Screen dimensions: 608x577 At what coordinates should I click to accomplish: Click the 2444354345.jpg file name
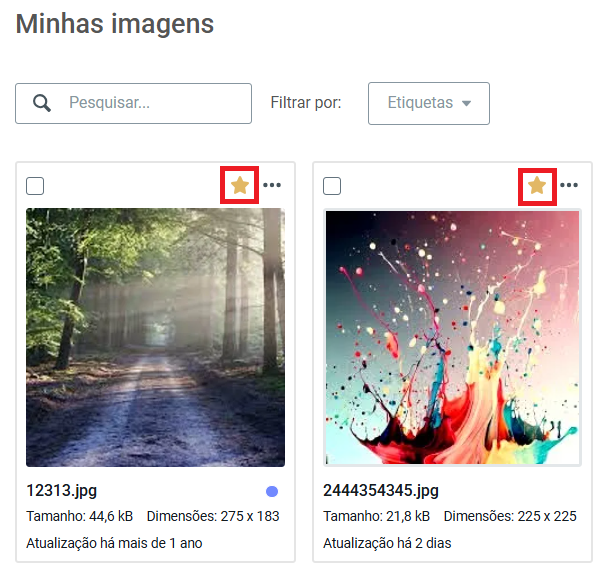coord(381,491)
